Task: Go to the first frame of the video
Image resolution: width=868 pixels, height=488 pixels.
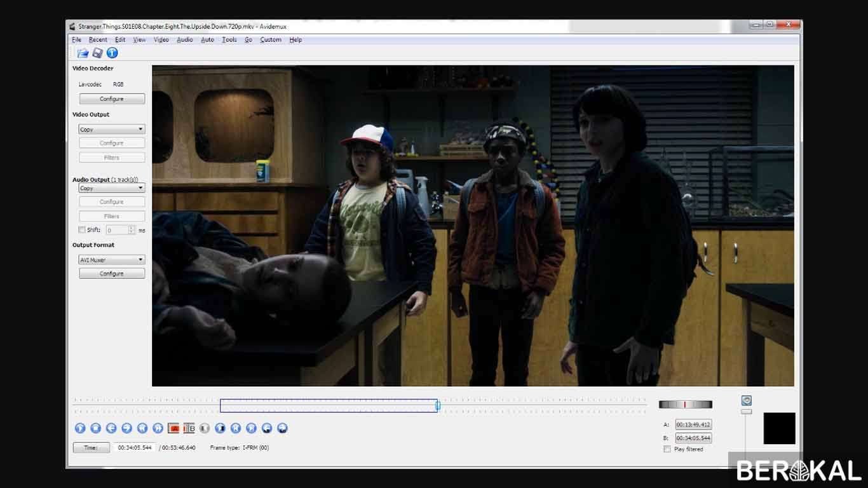Action: click(236, 428)
